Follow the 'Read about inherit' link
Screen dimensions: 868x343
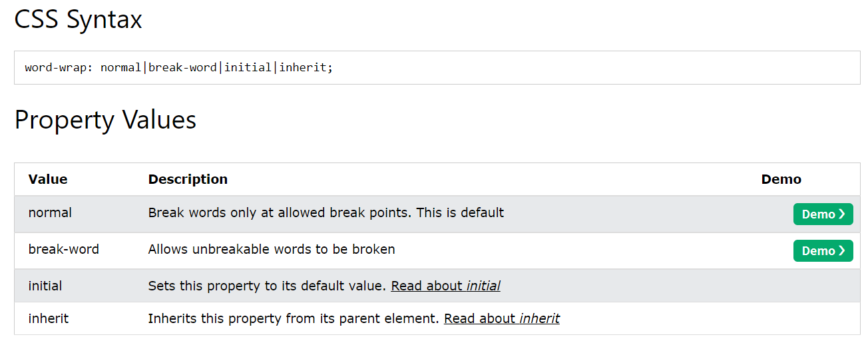tap(501, 318)
